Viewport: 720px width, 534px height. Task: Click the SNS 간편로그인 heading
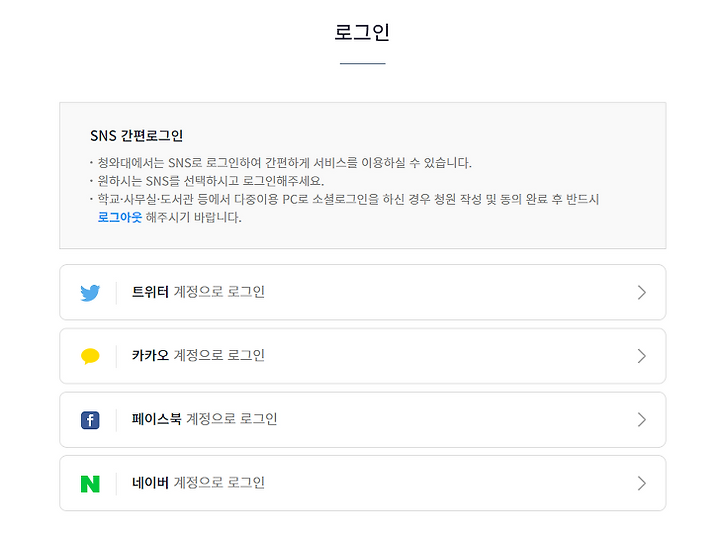click(x=136, y=136)
